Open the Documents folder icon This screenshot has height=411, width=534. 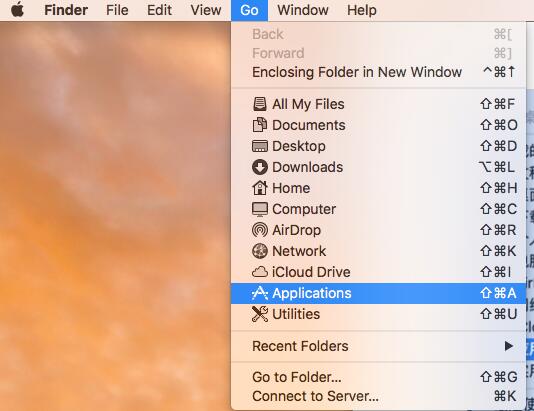tap(260, 125)
